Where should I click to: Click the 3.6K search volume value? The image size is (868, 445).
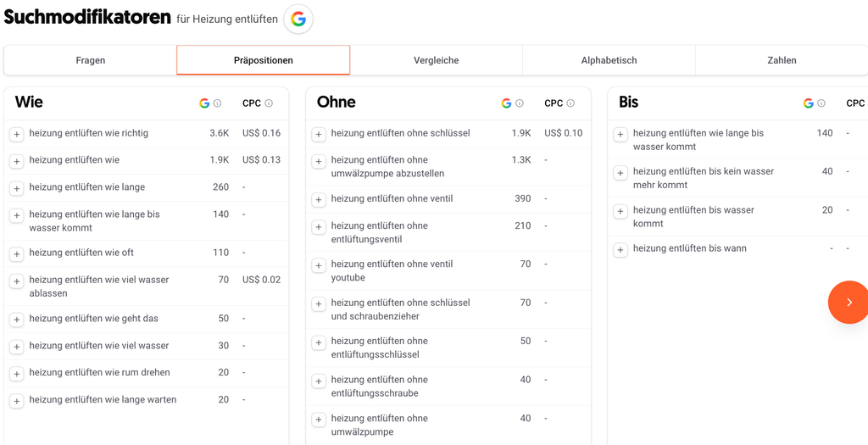point(220,133)
